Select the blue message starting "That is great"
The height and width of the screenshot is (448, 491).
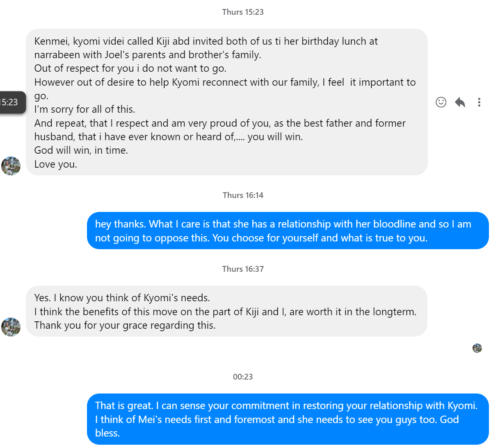pos(288,419)
